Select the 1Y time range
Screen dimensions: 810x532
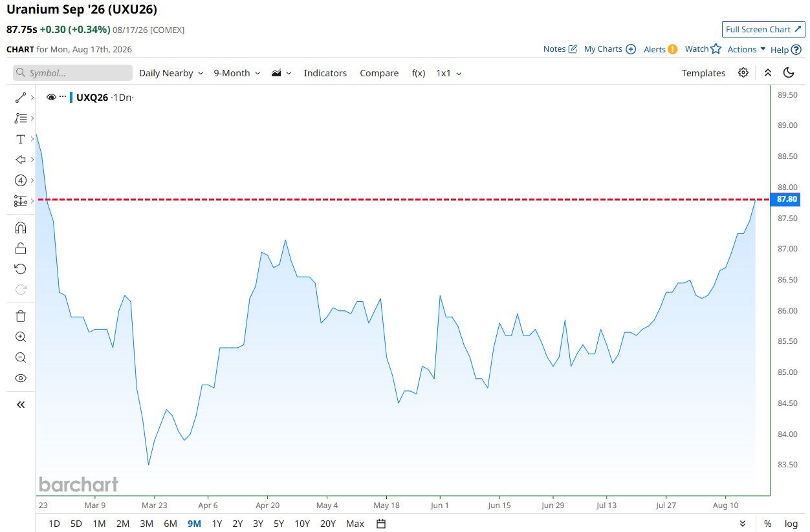[217, 524]
